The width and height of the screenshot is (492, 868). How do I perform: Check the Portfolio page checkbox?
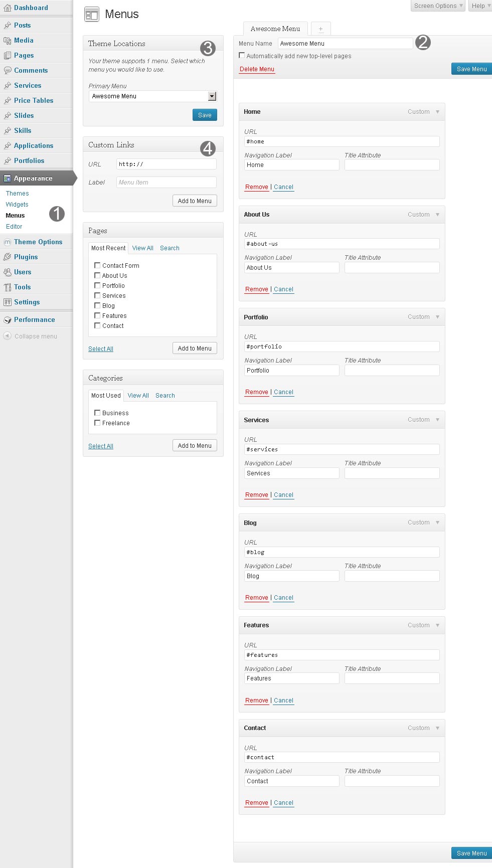tap(97, 285)
